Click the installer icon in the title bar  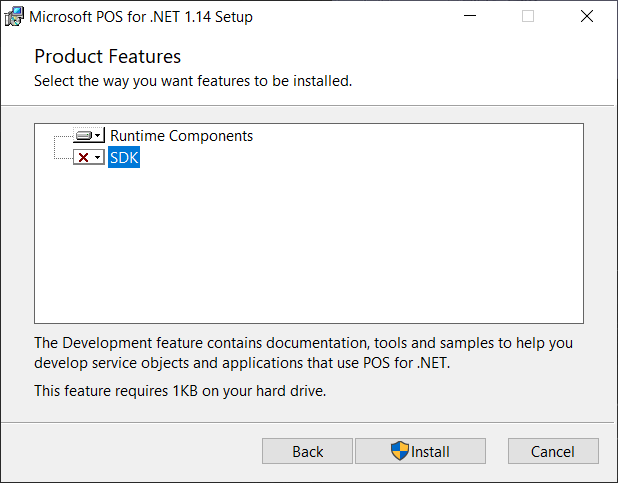coord(15,16)
